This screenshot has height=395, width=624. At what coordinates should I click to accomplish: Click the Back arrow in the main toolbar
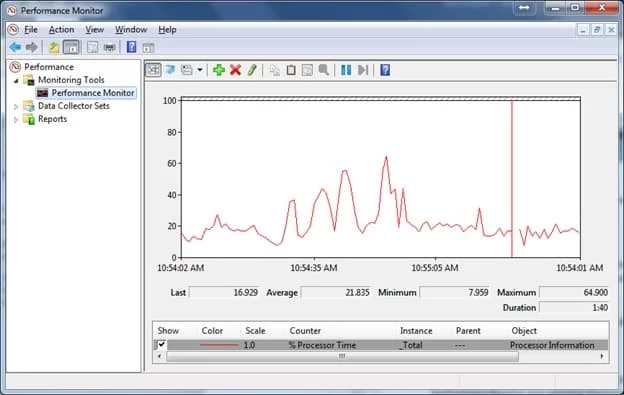click(x=16, y=47)
